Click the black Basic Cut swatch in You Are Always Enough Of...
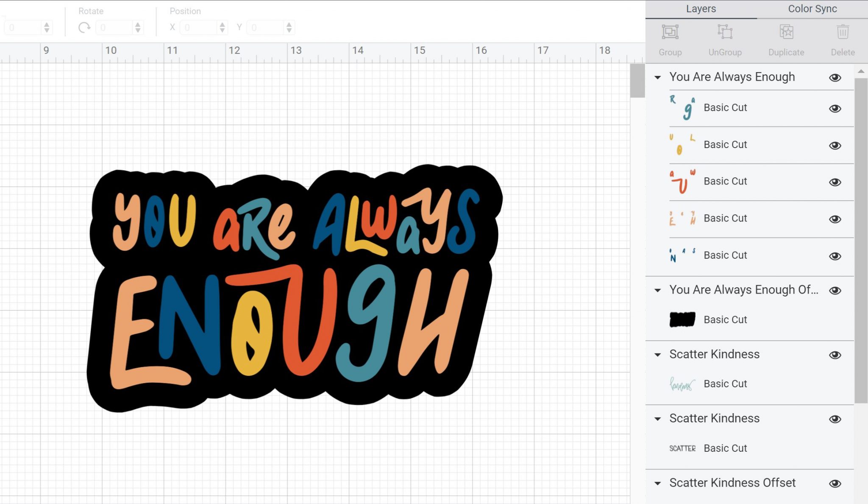Image resolution: width=868 pixels, height=504 pixels. coord(682,319)
